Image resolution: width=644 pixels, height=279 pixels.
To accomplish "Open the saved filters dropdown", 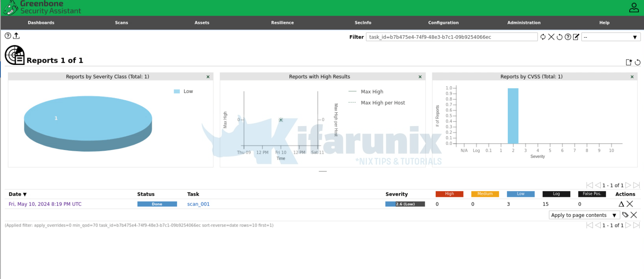I will coord(610,37).
